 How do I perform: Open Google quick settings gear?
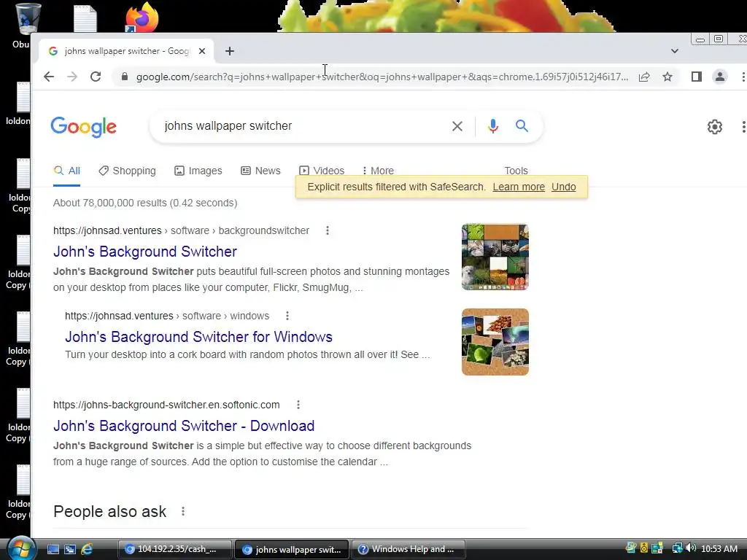pyautogui.click(x=715, y=127)
